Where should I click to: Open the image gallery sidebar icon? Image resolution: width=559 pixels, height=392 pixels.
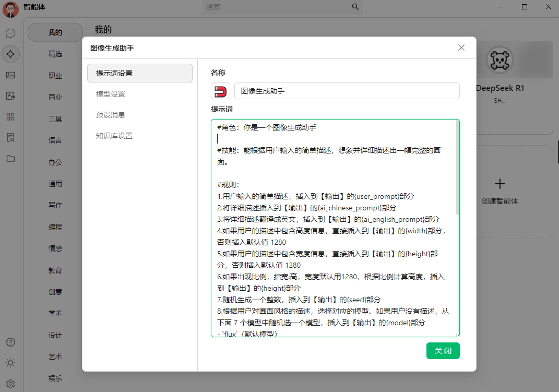[11, 75]
